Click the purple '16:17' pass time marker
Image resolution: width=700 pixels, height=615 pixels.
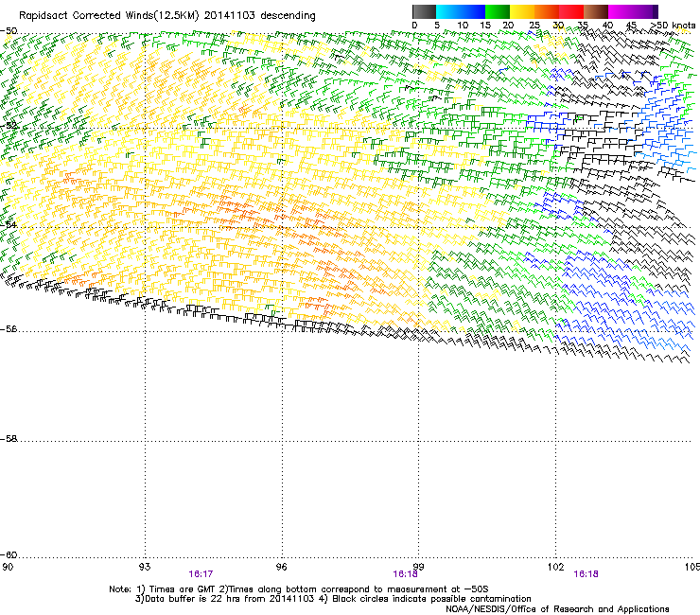pos(201,574)
